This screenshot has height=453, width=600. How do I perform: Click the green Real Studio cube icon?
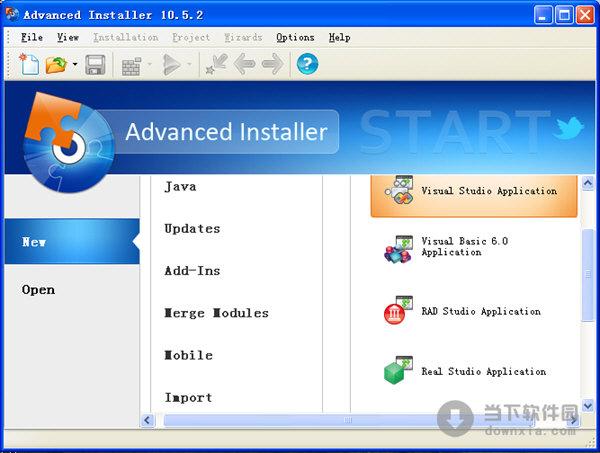tap(398, 370)
